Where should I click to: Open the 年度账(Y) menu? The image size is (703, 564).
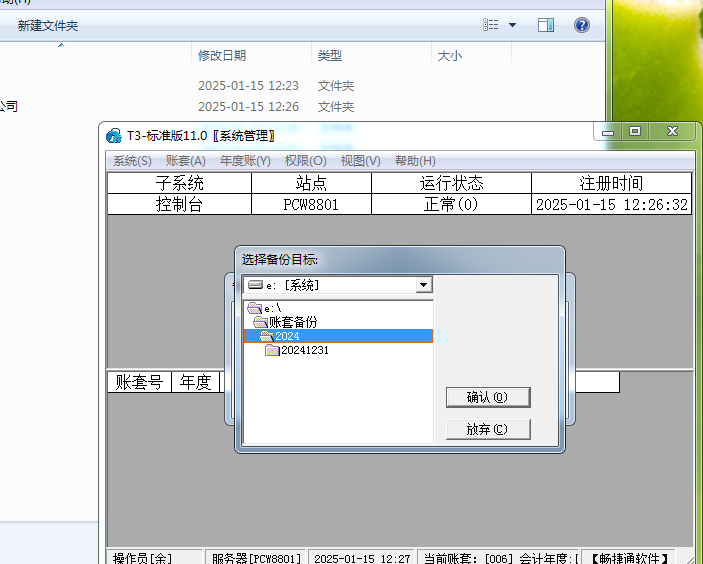(245, 161)
